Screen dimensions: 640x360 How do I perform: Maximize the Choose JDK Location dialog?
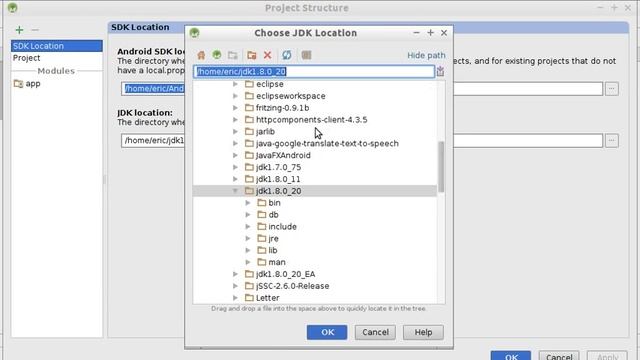coord(430,33)
